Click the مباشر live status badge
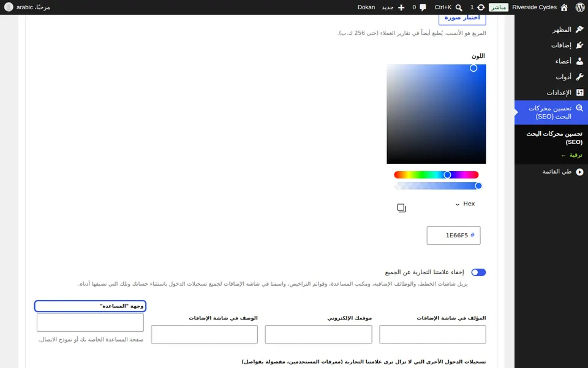The width and height of the screenshot is (588, 368). (499, 7)
